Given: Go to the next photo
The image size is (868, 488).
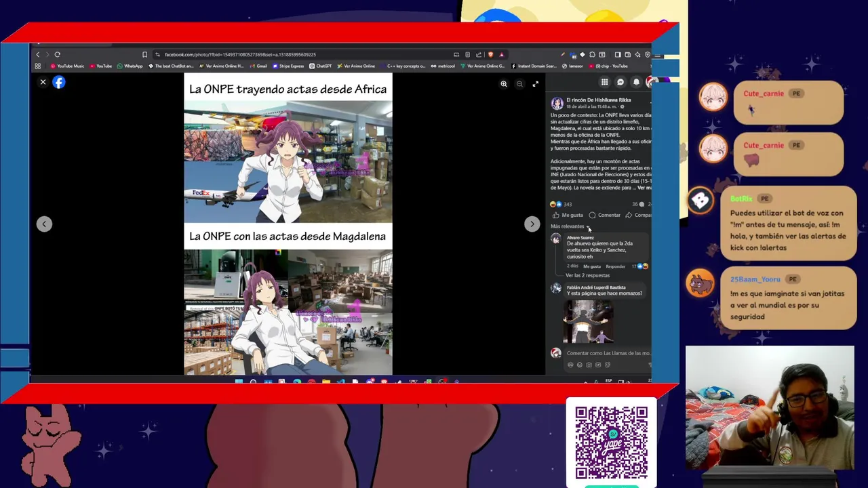Looking at the screenshot, I should click(x=532, y=224).
